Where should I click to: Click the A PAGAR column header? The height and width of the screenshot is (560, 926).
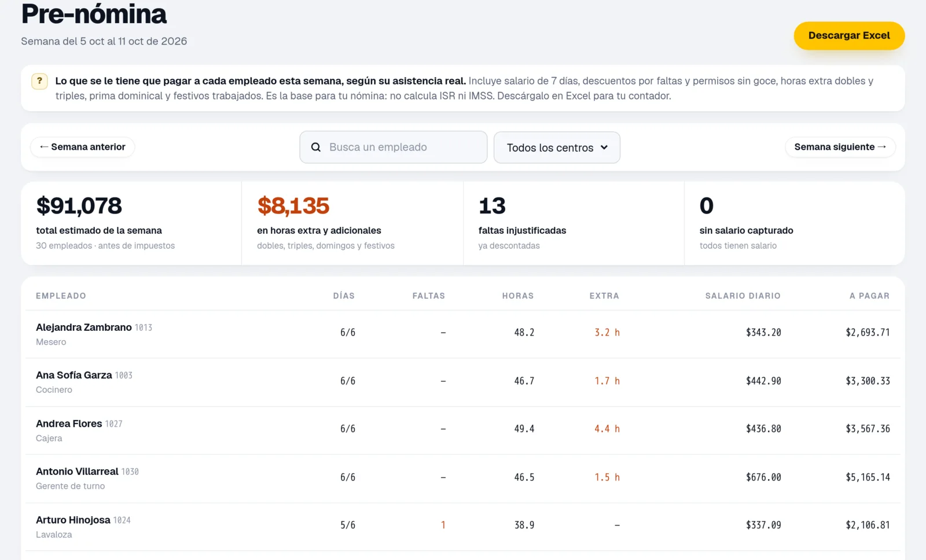pos(869,296)
